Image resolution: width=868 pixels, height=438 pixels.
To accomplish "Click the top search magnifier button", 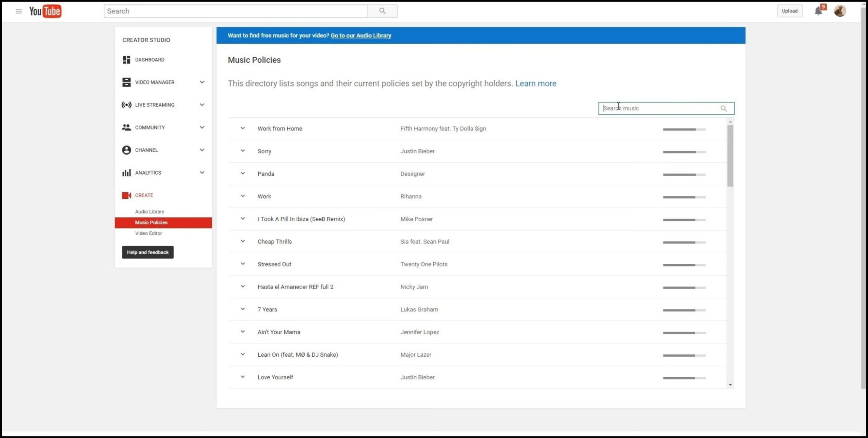I will point(382,11).
